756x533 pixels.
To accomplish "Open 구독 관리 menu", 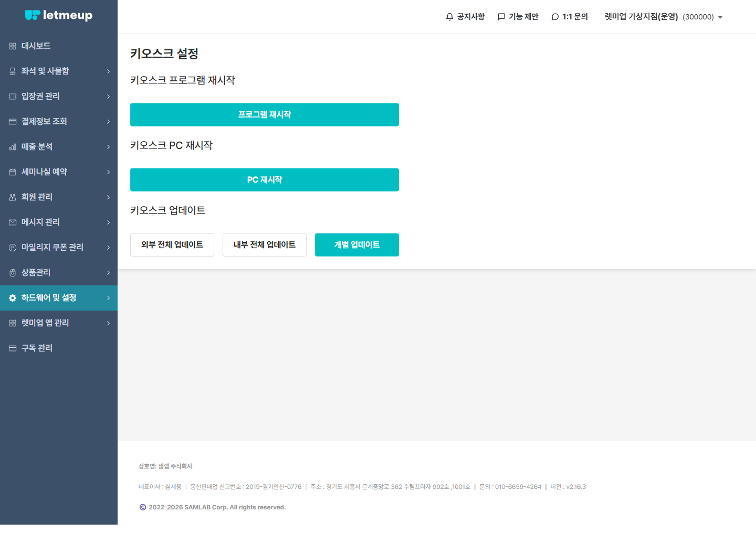I will [x=59, y=348].
